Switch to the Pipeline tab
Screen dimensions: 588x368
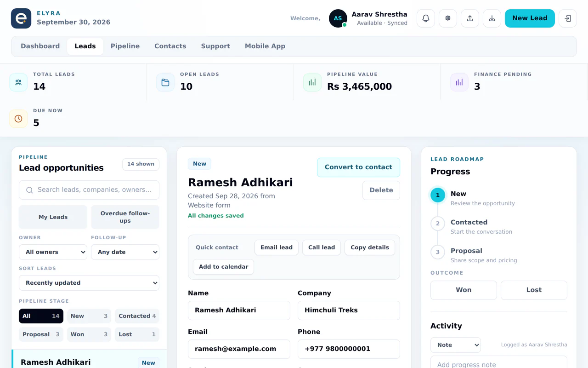[x=125, y=46]
